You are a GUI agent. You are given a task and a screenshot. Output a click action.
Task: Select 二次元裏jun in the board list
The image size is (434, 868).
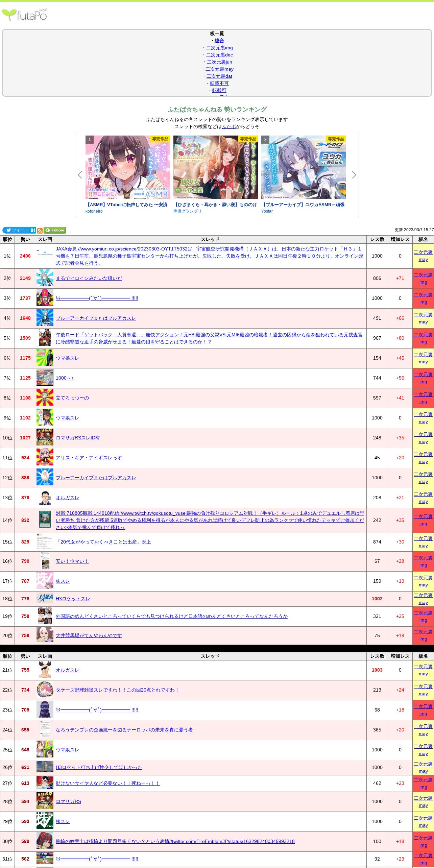[219, 62]
